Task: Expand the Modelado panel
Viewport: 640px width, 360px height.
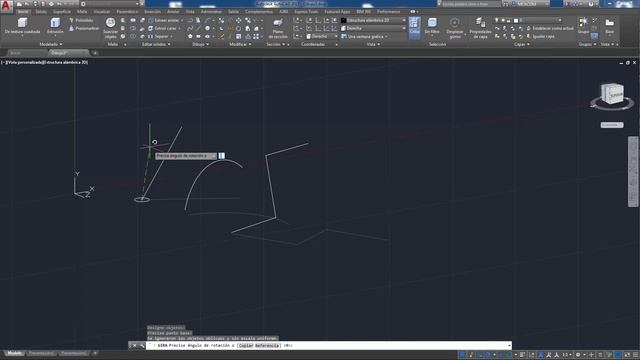Action: [x=51, y=44]
